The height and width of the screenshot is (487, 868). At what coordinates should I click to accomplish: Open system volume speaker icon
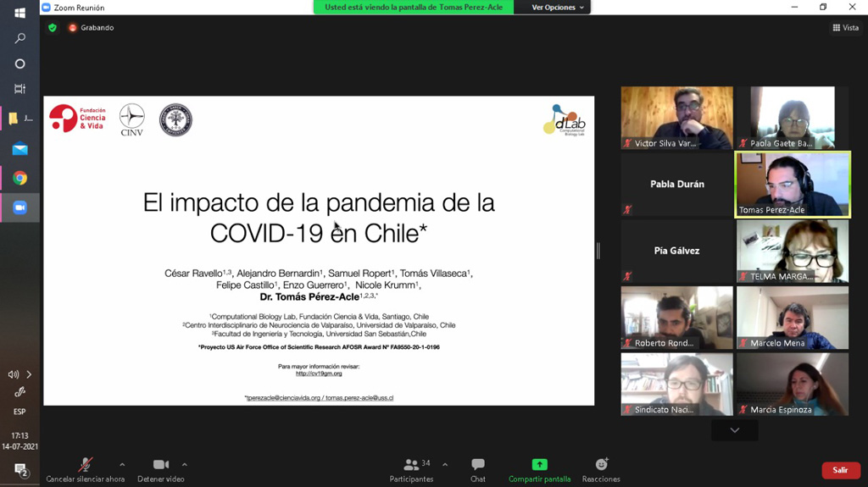14,374
